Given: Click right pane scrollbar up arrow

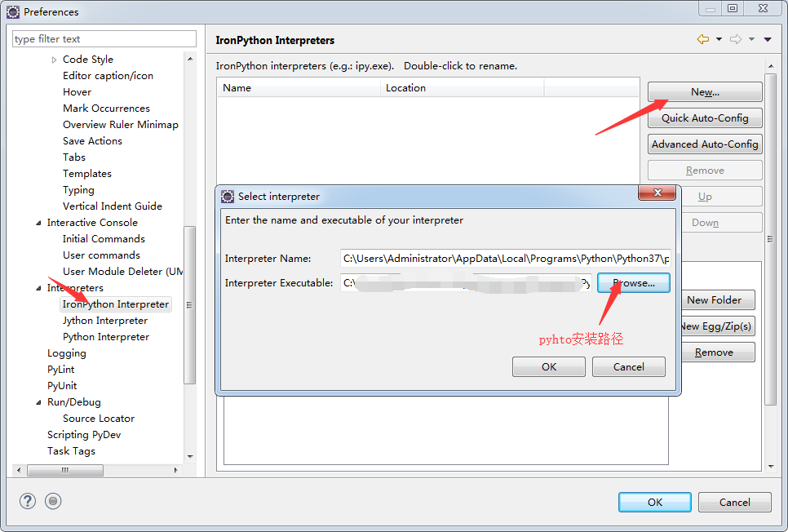Looking at the screenshot, I should [x=771, y=66].
